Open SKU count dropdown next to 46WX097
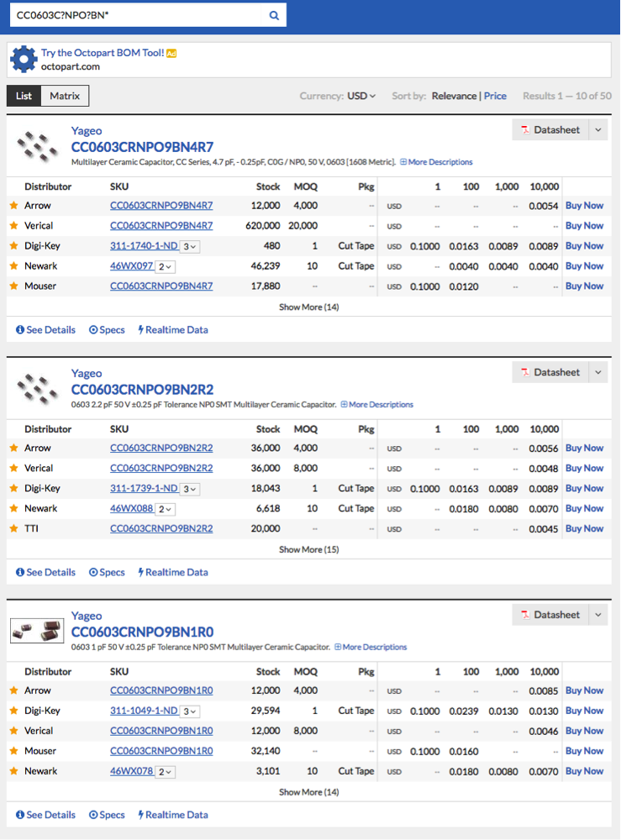This screenshot has height=840, width=621. click(x=165, y=267)
